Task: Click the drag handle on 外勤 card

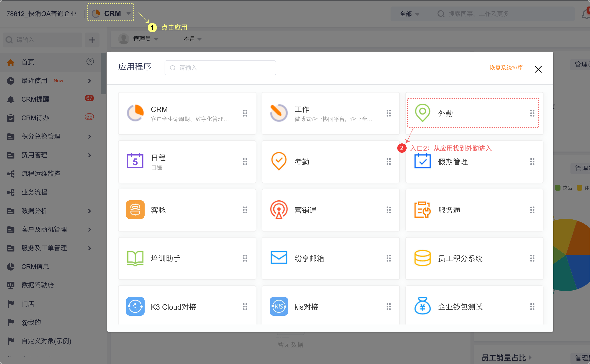Action: tap(532, 113)
